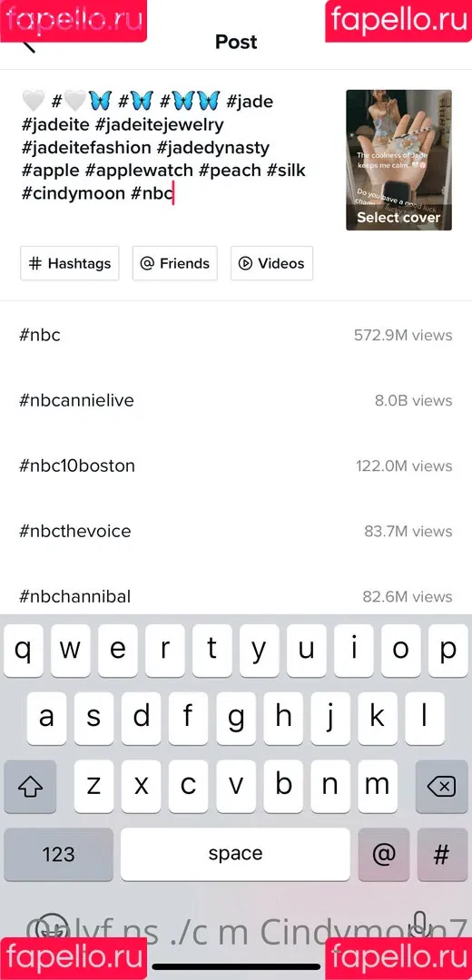
Task: Tap Select cover on video thumbnail
Action: point(398,218)
